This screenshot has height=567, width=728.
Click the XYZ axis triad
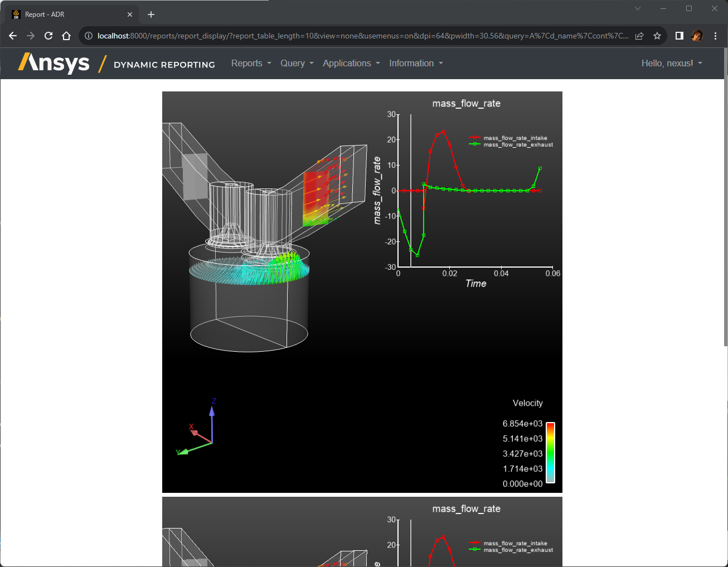[197, 427]
